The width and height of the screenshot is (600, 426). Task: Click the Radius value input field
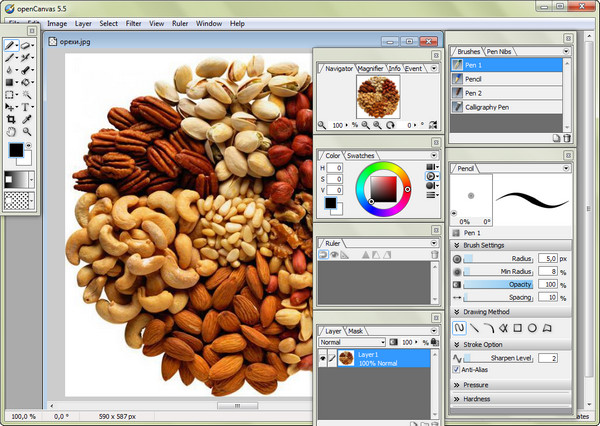point(549,258)
